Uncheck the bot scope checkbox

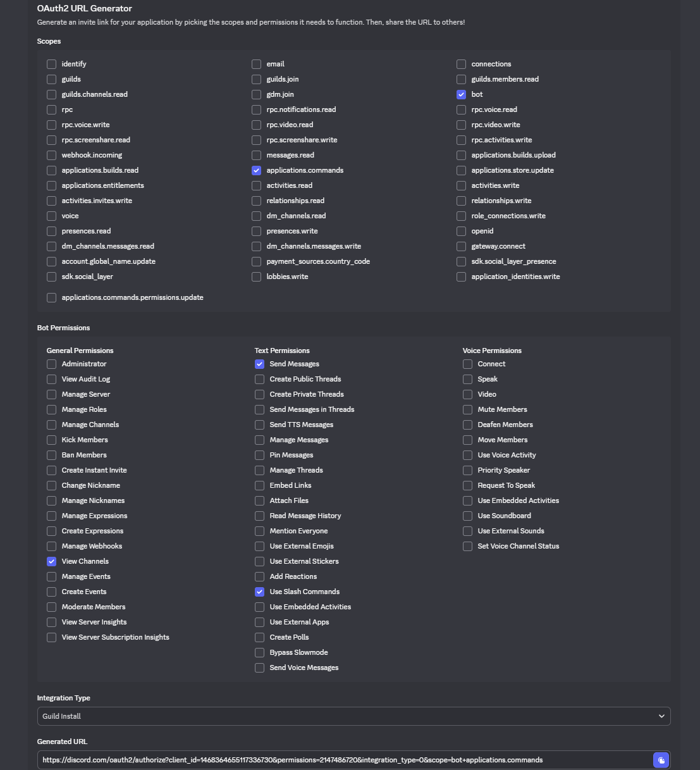462,94
